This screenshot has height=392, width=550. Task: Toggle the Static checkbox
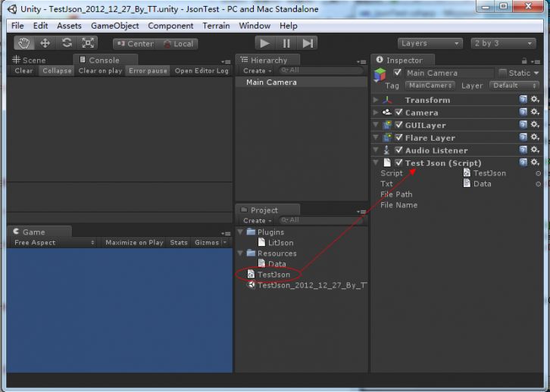pos(502,73)
